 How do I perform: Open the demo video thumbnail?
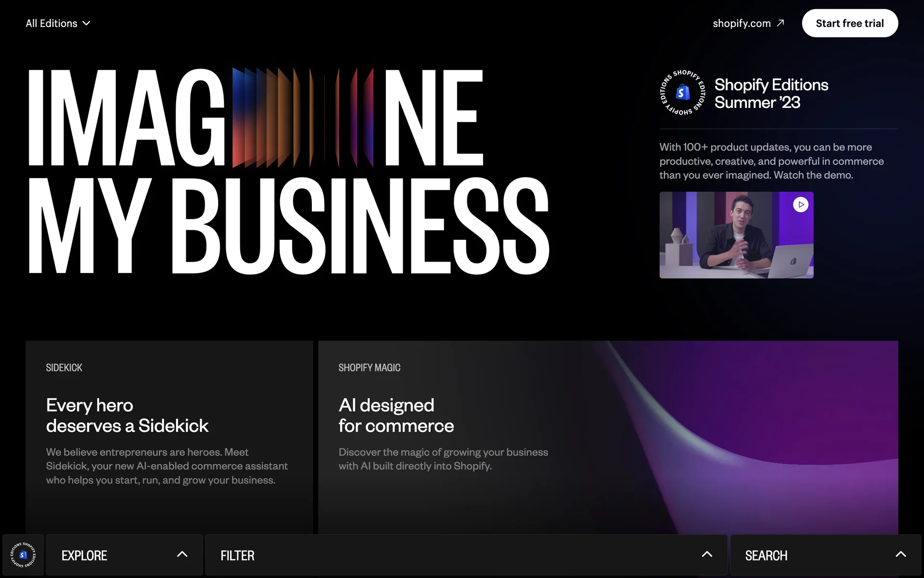pyautogui.click(x=736, y=235)
